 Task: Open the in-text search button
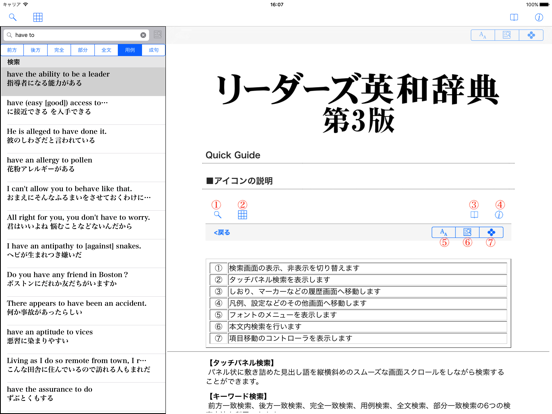click(507, 35)
